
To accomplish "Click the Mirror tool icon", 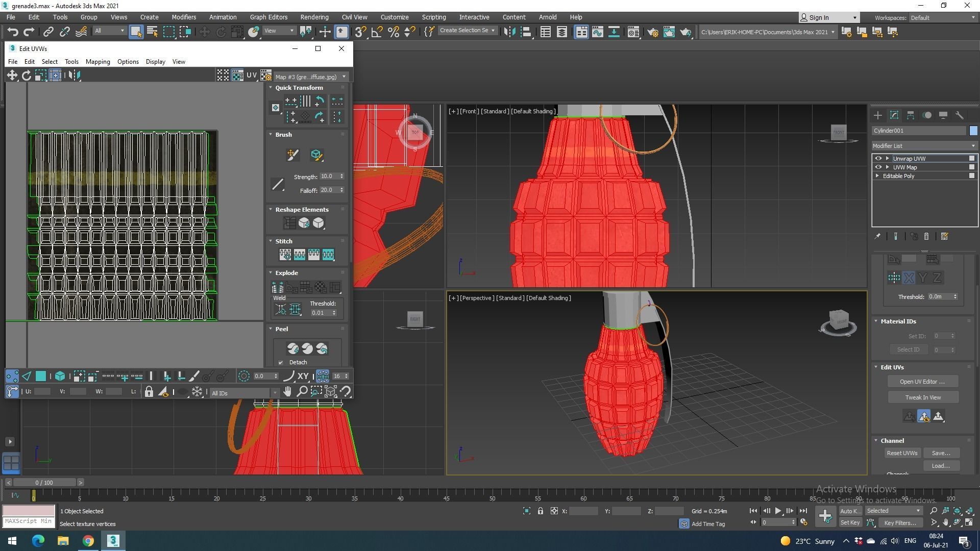I will 509,32.
